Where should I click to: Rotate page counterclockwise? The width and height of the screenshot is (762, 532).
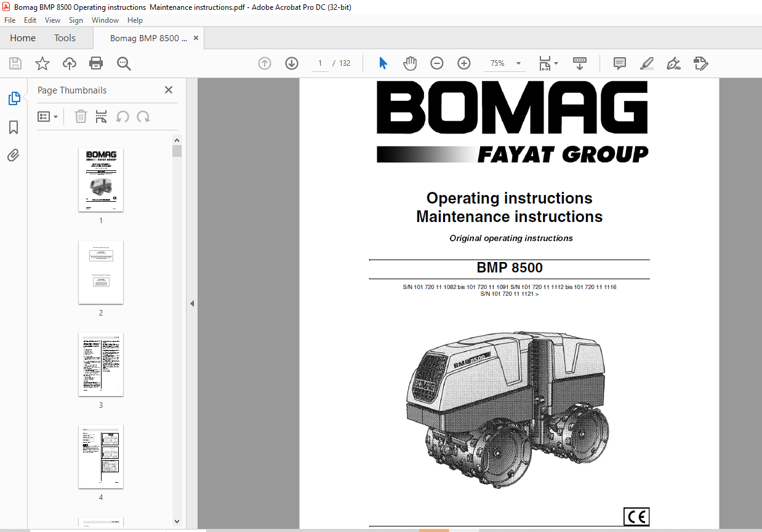click(123, 116)
